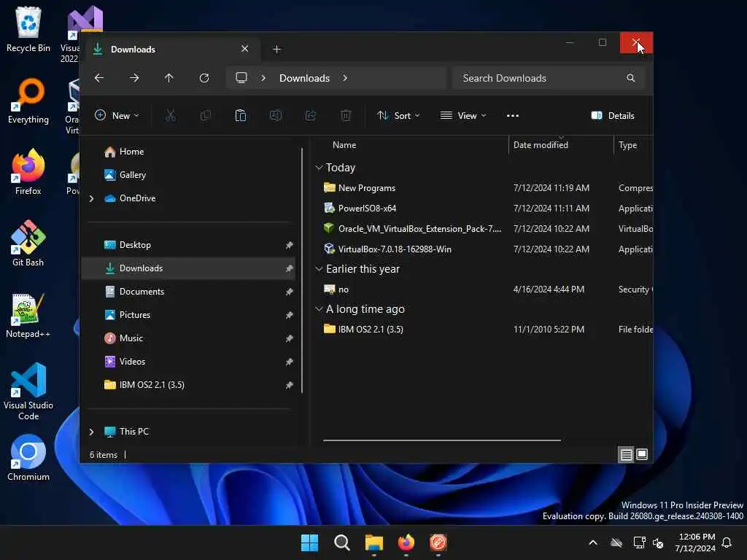Switch to large thumbnails view layout icon
The height and width of the screenshot is (560, 747).
coord(642,455)
